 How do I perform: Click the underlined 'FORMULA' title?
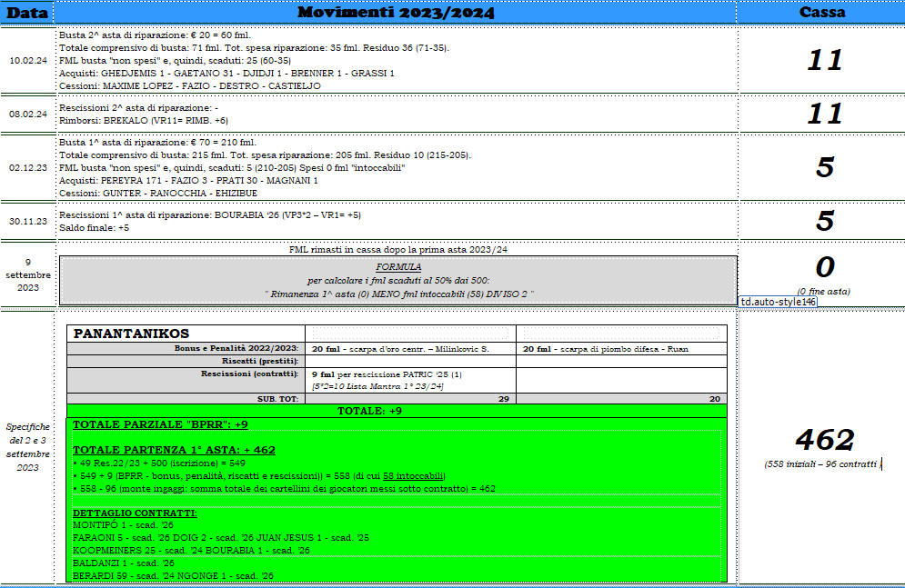click(398, 267)
